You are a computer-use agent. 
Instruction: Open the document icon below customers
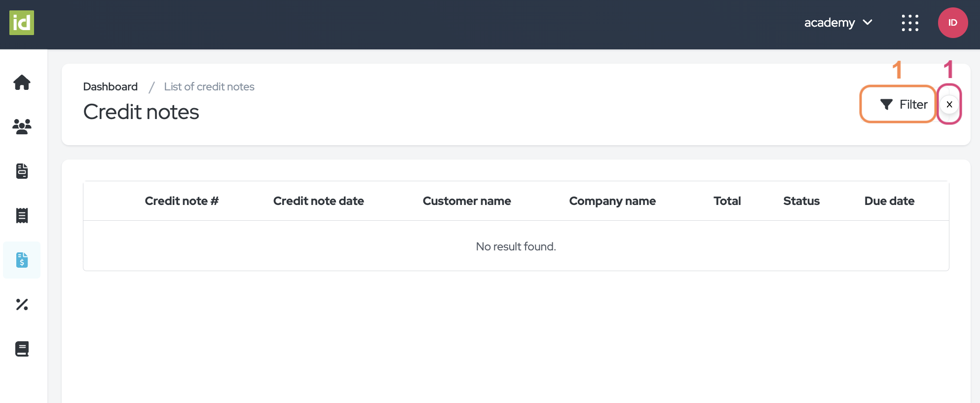(x=22, y=171)
